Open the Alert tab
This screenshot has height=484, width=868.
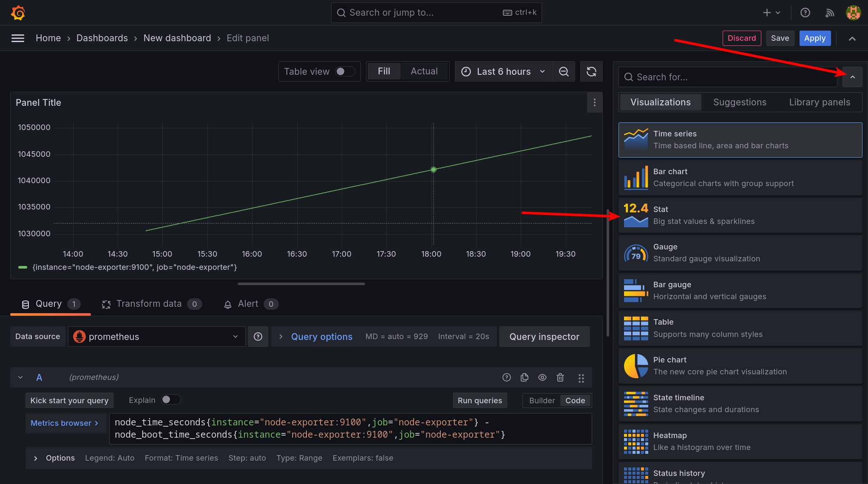pyautogui.click(x=251, y=304)
